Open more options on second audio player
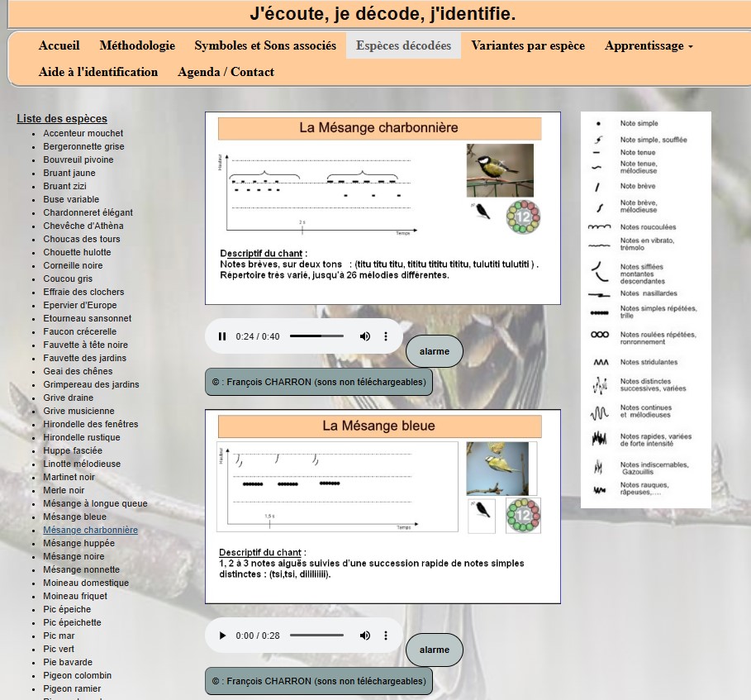Image resolution: width=751 pixels, height=700 pixels. pos(385,636)
